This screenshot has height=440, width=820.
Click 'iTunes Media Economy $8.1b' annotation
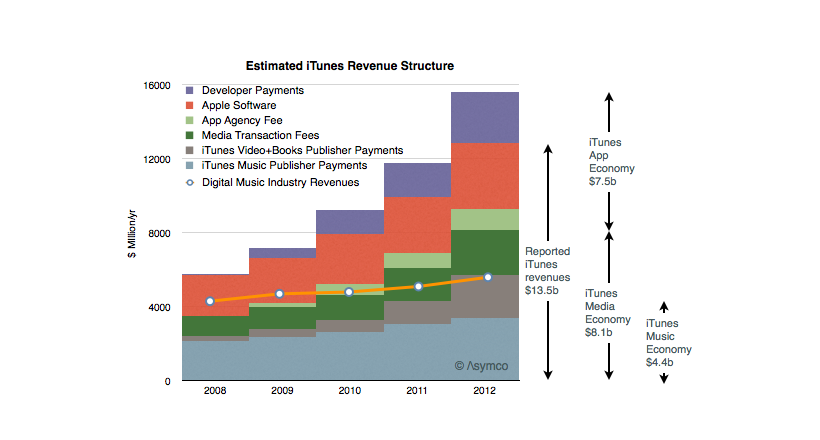(x=607, y=313)
